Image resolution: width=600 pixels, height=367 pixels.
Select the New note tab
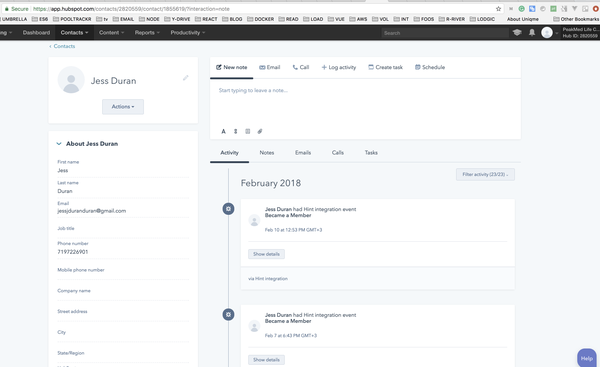pyautogui.click(x=232, y=67)
